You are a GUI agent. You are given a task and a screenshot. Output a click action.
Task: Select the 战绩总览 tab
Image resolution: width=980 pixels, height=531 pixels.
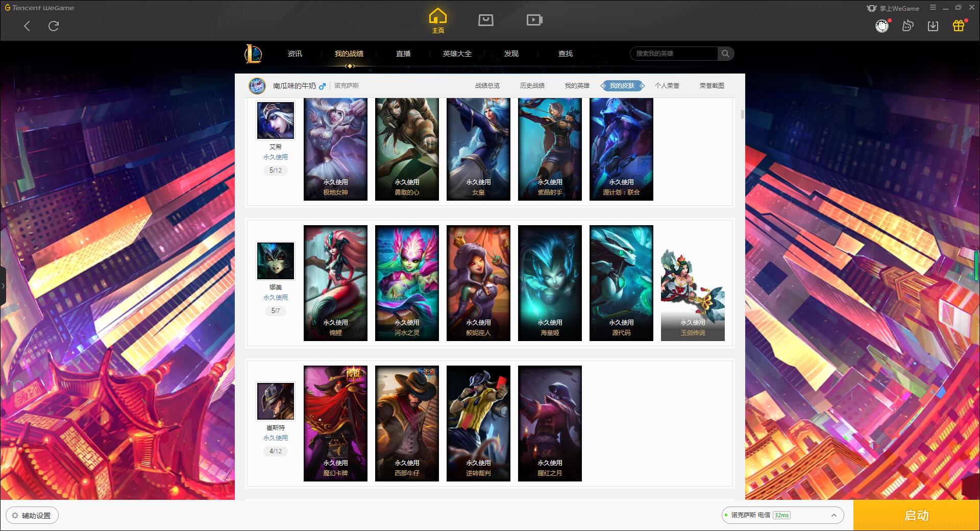pyautogui.click(x=487, y=86)
